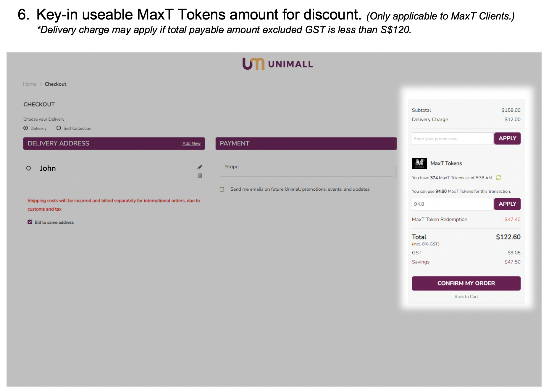Click the Unimall logo at top

[277, 64]
